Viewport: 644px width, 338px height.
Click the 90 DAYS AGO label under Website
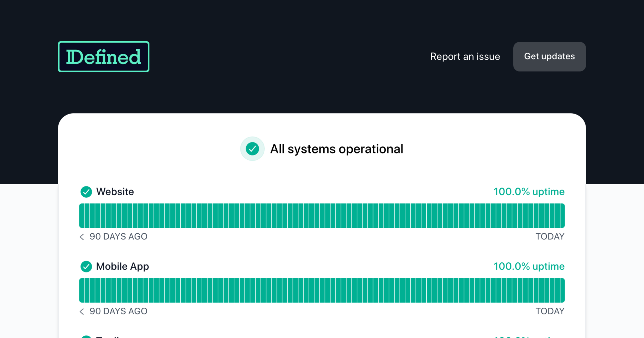point(118,237)
